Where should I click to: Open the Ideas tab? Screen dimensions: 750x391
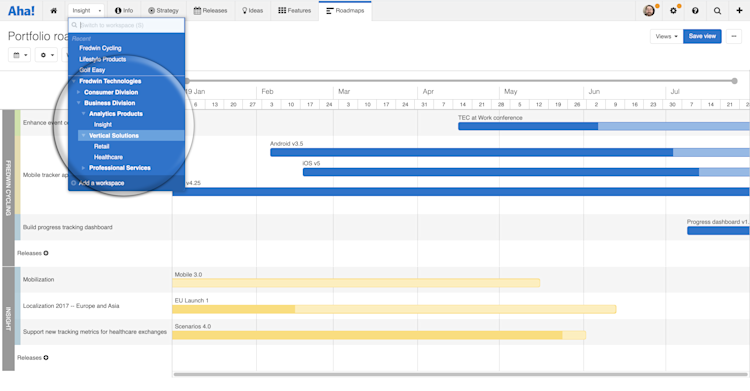pyautogui.click(x=253, y=11)
